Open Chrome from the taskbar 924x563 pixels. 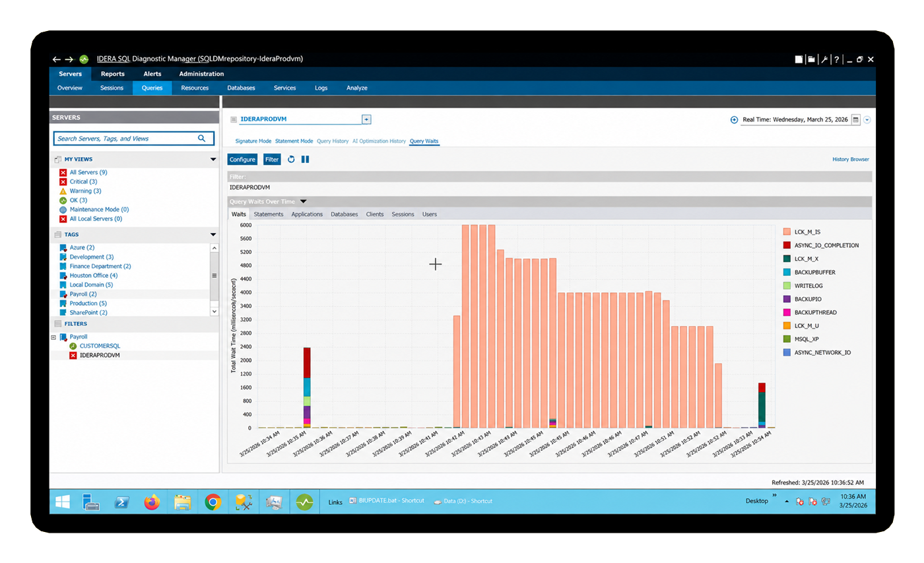[x=213, y=502]
